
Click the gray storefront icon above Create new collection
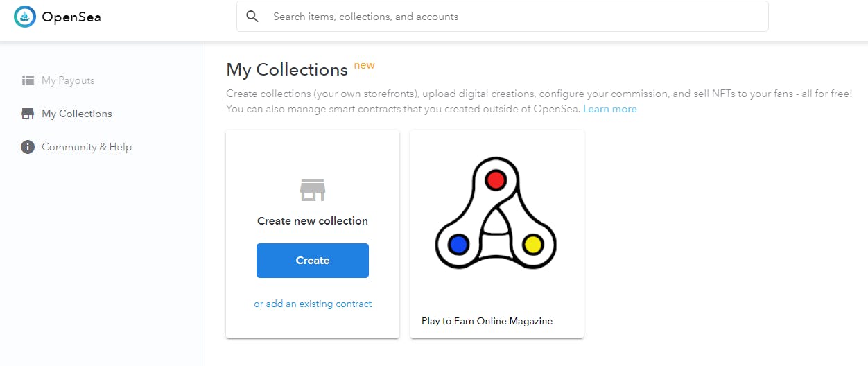[313, 189]
